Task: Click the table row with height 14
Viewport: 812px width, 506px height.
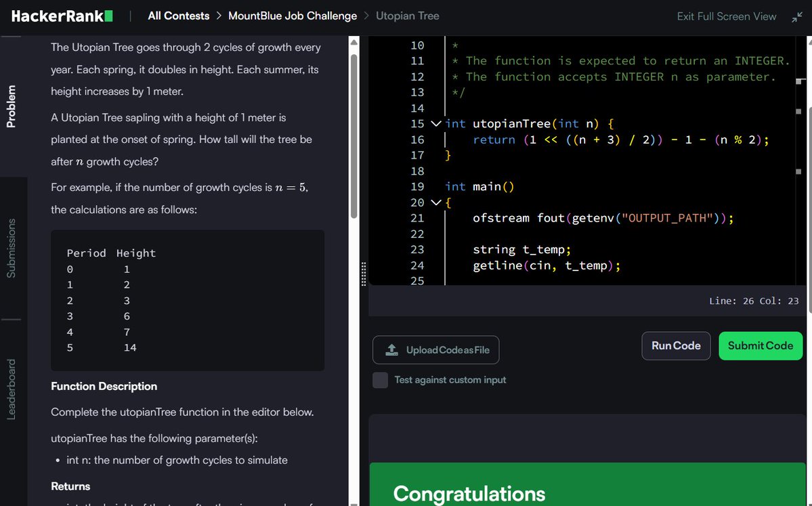Action: click(102, 348)
